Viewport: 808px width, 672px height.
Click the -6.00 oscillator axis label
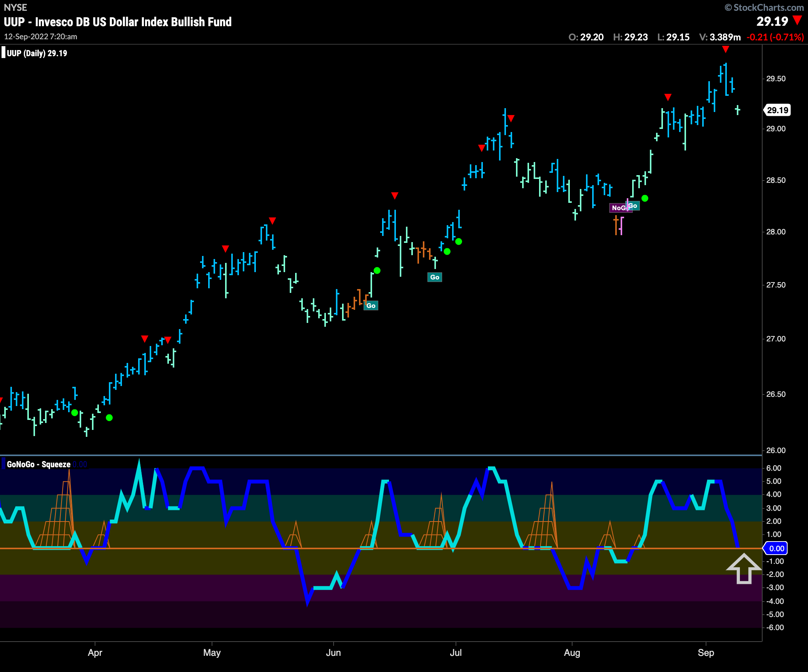coord(775,627)
